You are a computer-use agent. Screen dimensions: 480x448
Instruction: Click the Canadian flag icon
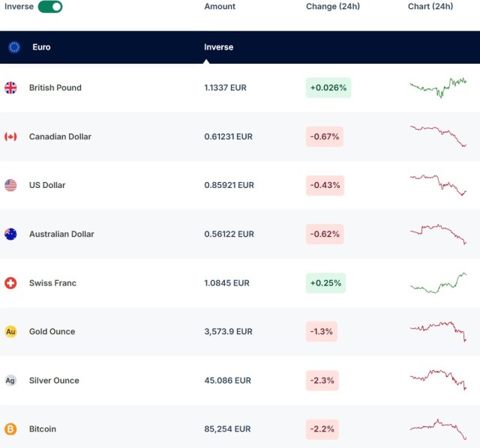click(10, 136)
